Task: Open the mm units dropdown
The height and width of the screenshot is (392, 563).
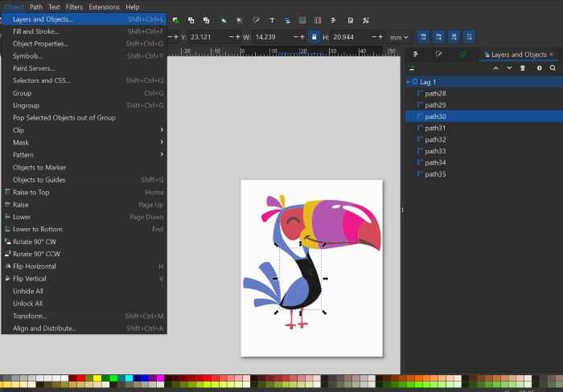Action: tap(398, 37)
